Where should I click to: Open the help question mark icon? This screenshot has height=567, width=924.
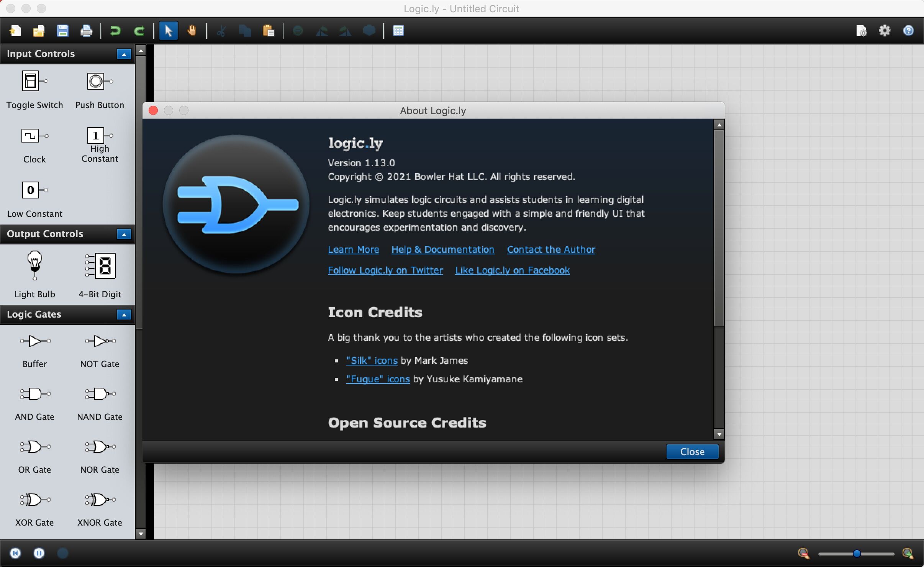coord(908,31)
